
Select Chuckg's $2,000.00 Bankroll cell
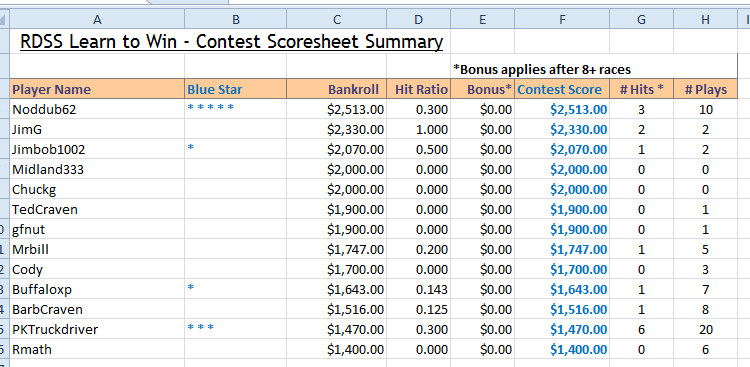click(337, 189)
